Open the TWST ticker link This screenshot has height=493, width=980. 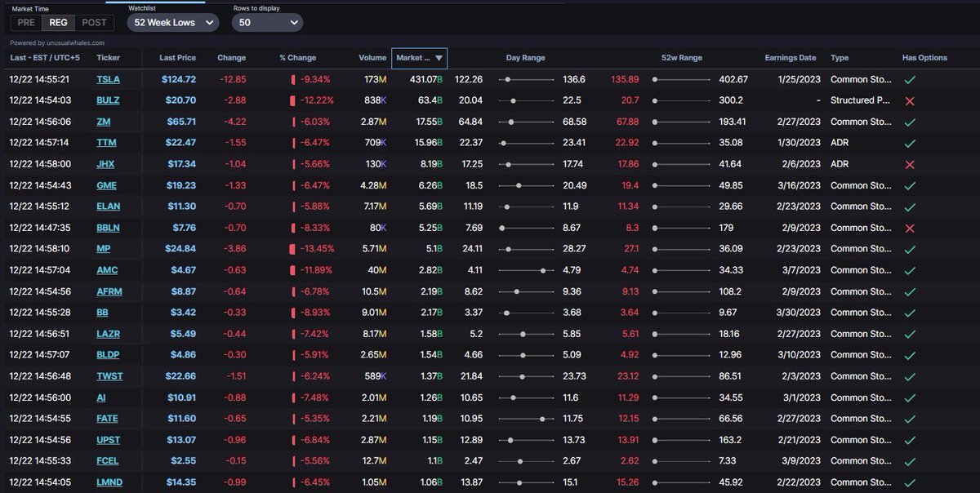(108, 375)
